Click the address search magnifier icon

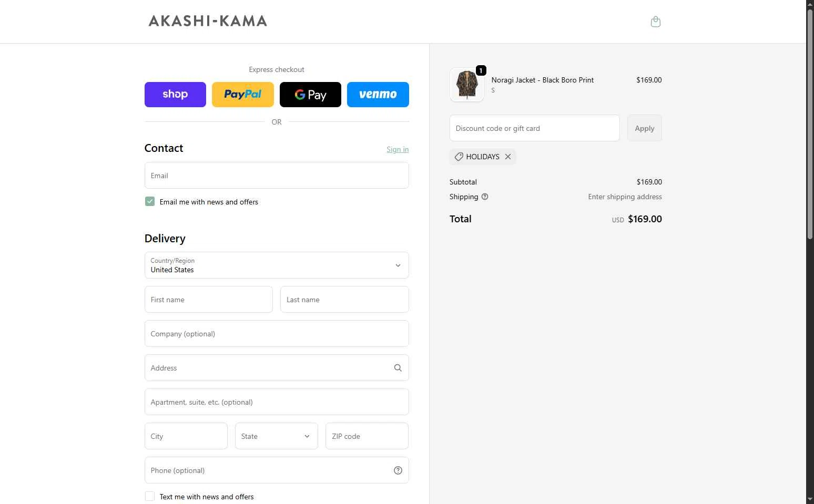click(398, 368)
